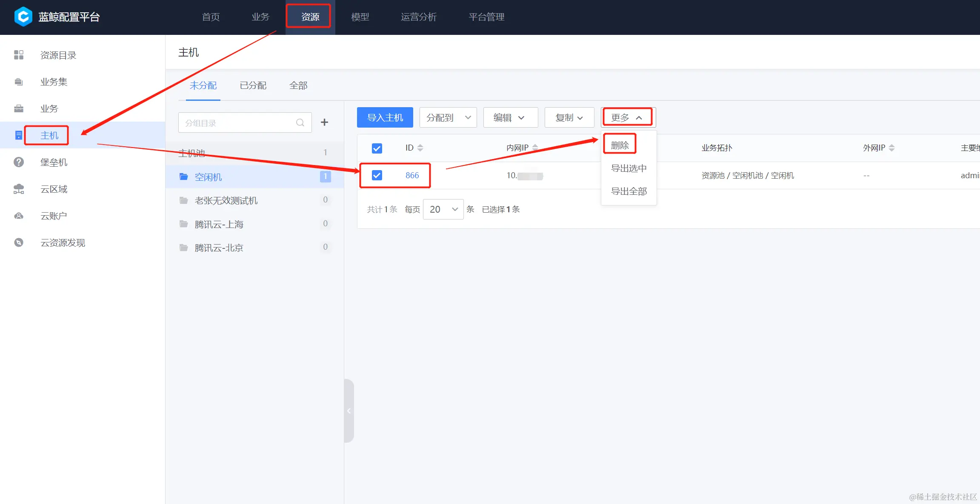Click the 腾讯云-北京 folder icon

(184, 248)
